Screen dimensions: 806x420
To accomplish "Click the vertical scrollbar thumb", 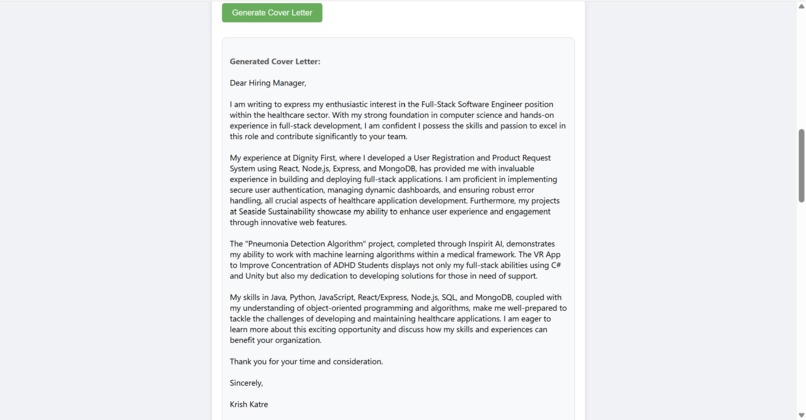I will (801, 166).
